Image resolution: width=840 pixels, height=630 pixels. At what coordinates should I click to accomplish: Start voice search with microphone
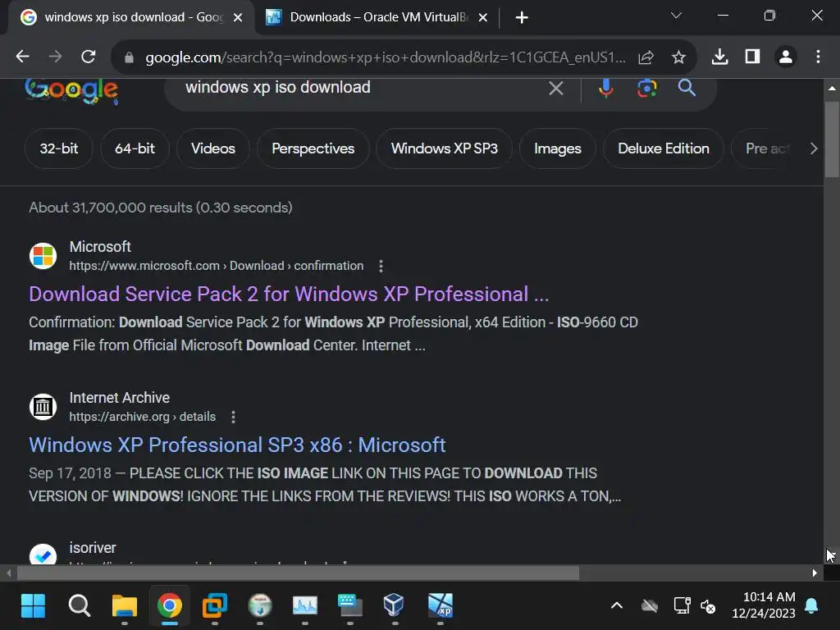click(x=605, y=88)
